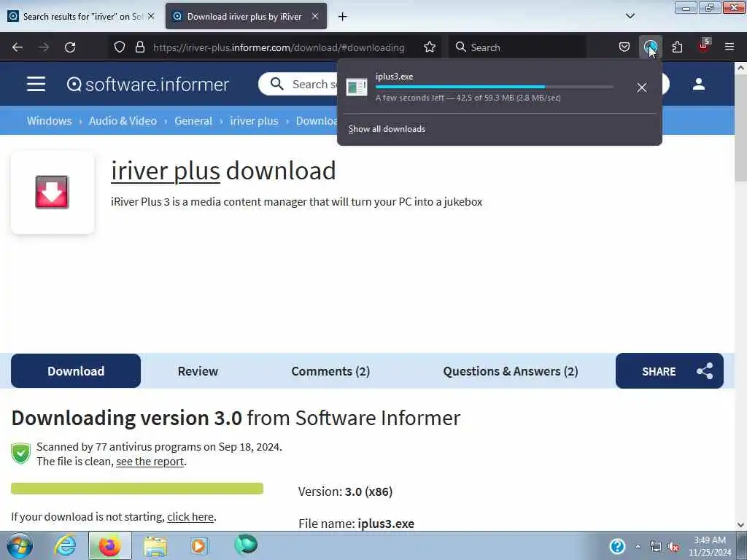Image resolution: width=747 pixels, height=560 pixels.
Task: Click the SHARE button
Action: click(x=670, y=371)
